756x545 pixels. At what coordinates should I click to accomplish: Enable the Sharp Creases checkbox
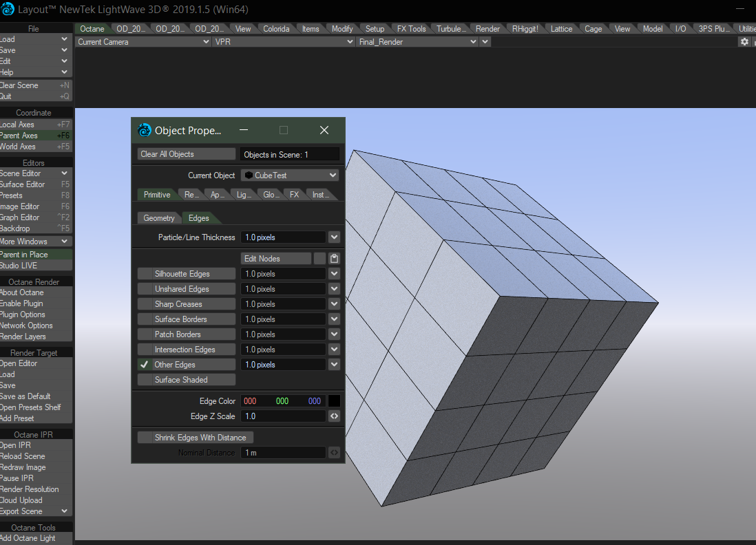(145, 304)
